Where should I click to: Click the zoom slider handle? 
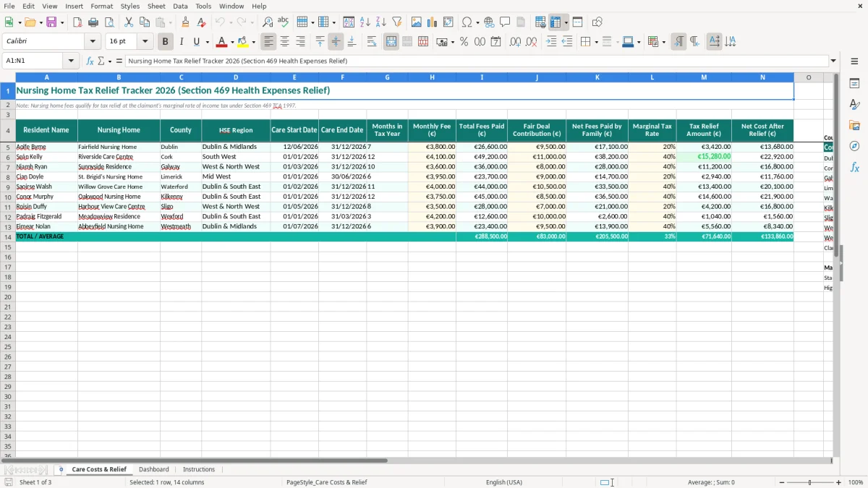coord(810,482)
